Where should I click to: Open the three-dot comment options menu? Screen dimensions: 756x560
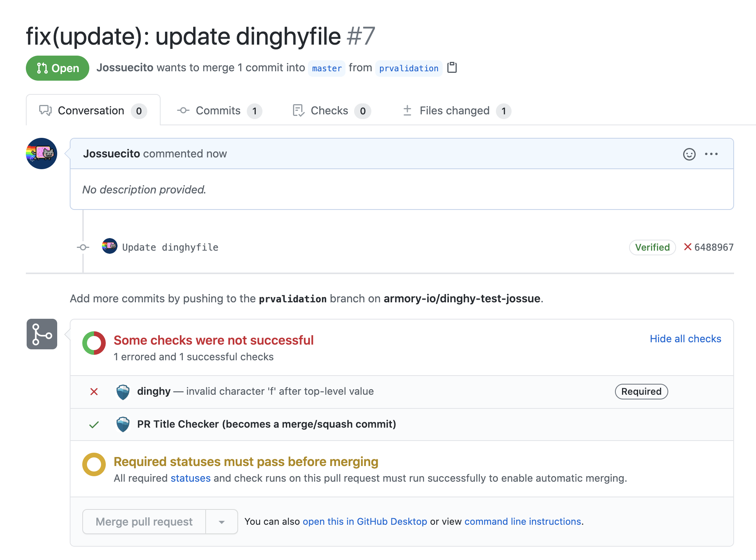click(711, 154)
